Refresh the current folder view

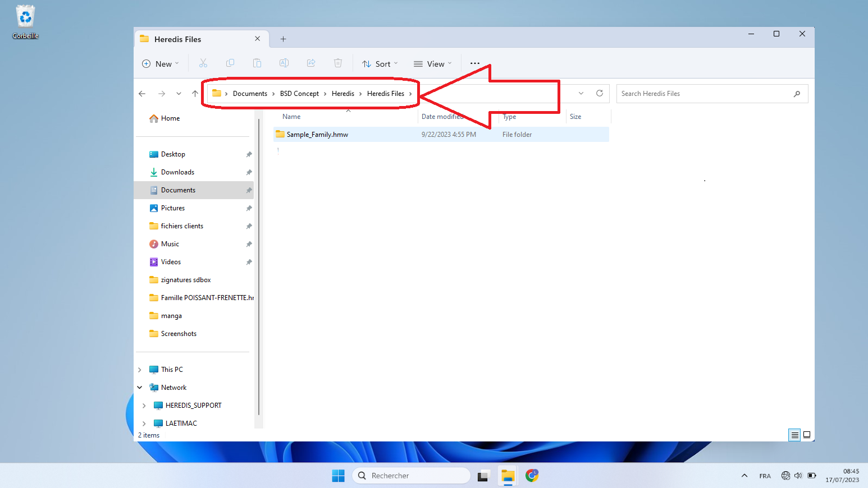(x=600, y=94)
